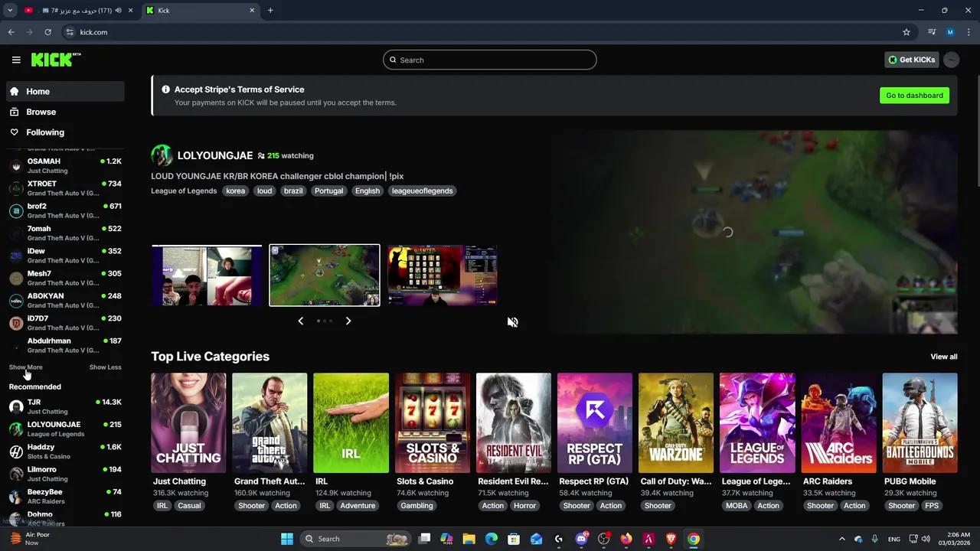980x551 pixels.
Task: Open the hamburger sidebar menu
Action: coord(16,60)
